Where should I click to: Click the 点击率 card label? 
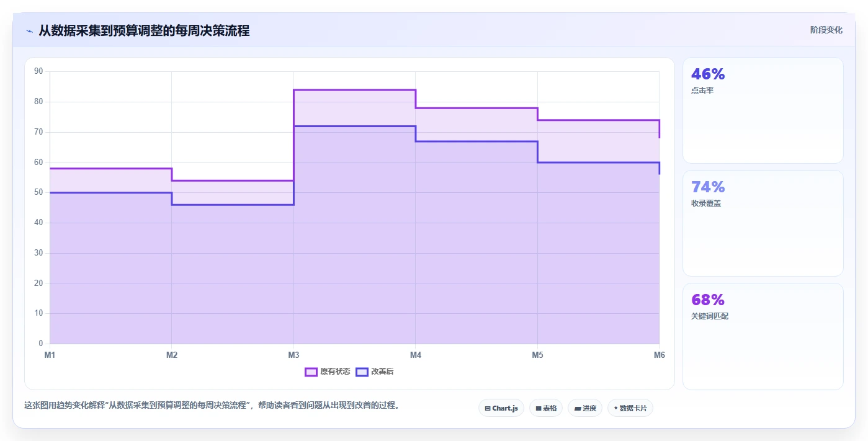pyautogui.click(x=702, y=91)
